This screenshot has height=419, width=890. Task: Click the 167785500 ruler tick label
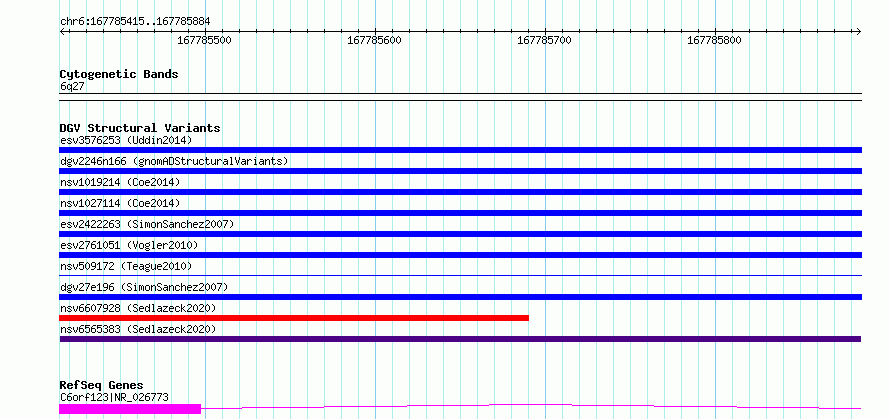(x=204, y=40)
